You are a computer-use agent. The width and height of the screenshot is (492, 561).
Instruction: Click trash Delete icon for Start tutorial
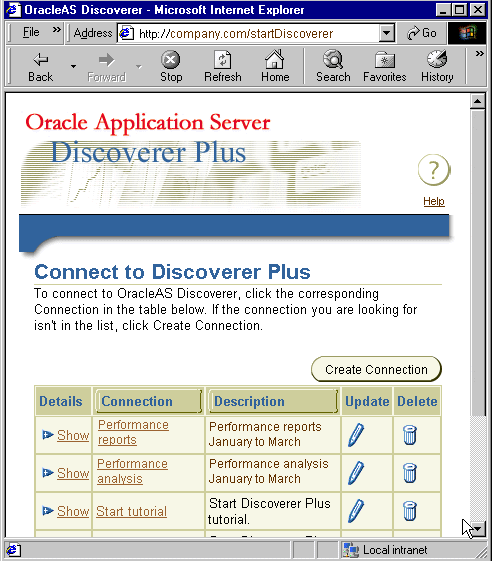pyautogui.click(x=410, y=511)
